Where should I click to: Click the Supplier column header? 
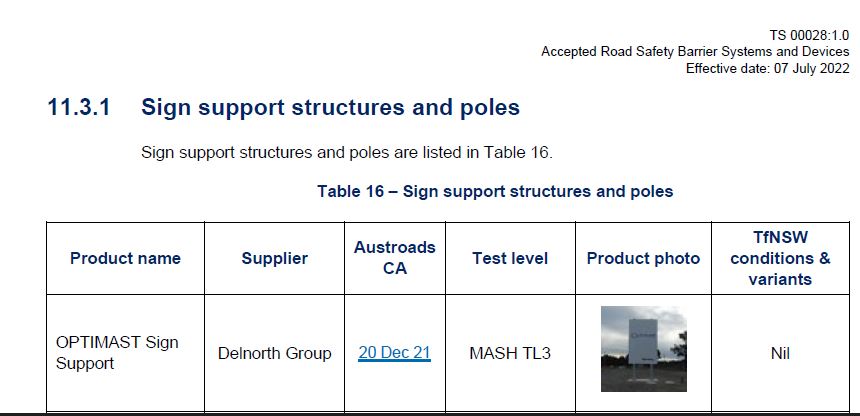[x=274, y=258]
